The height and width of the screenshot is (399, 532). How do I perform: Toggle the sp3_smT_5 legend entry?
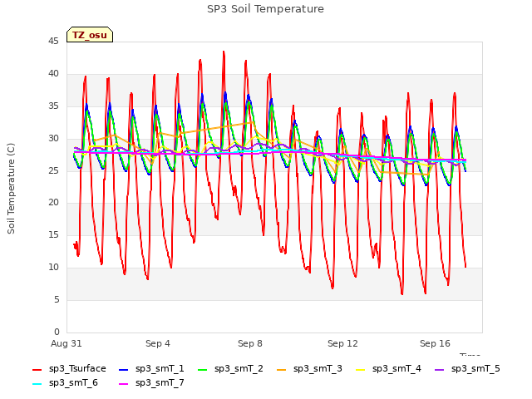(x=467, y=369)
